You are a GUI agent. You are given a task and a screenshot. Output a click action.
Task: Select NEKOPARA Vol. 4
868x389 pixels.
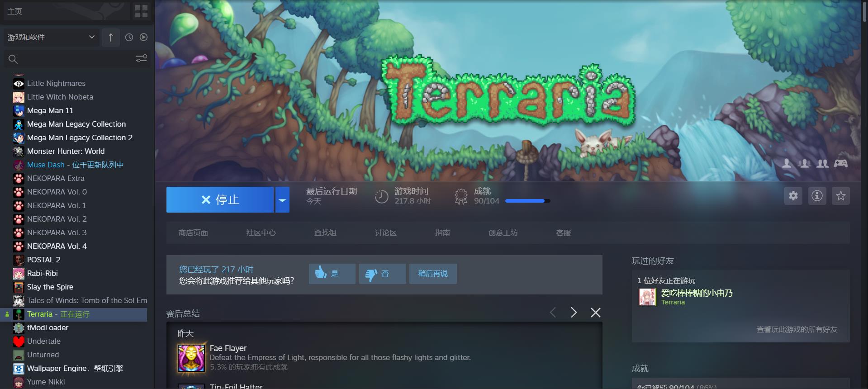(x=57, y=246)
